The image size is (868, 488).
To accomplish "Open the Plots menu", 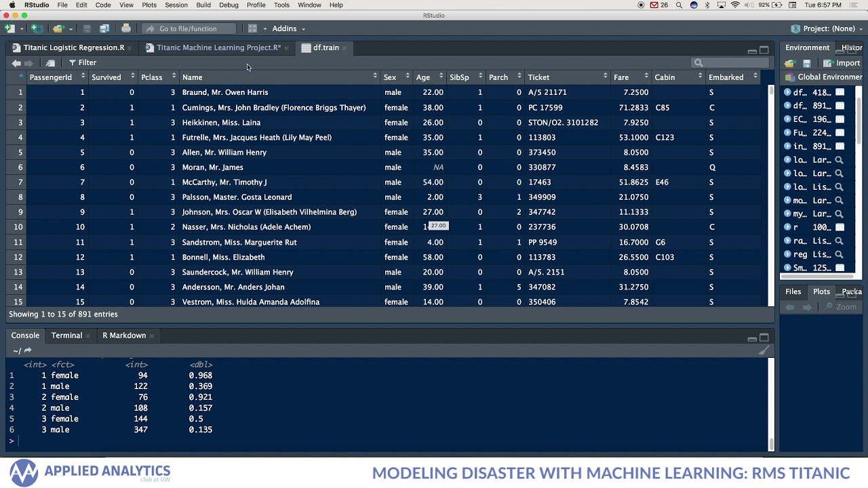I will [149, 5].
